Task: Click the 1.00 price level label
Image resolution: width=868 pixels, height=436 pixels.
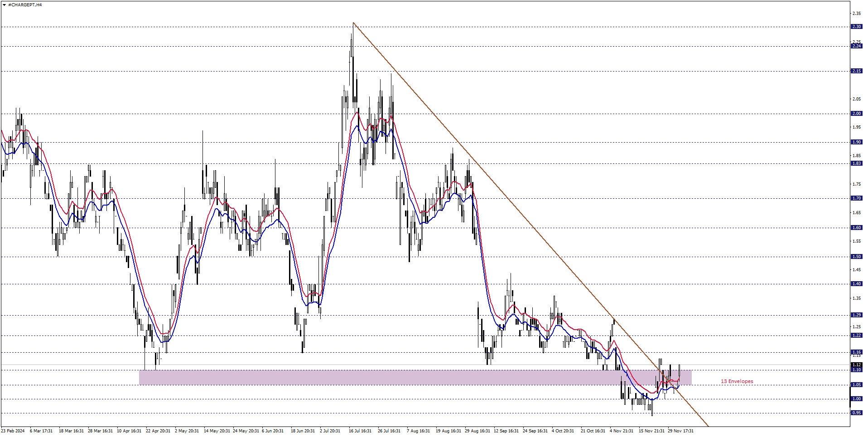Action: coord(856,399)
